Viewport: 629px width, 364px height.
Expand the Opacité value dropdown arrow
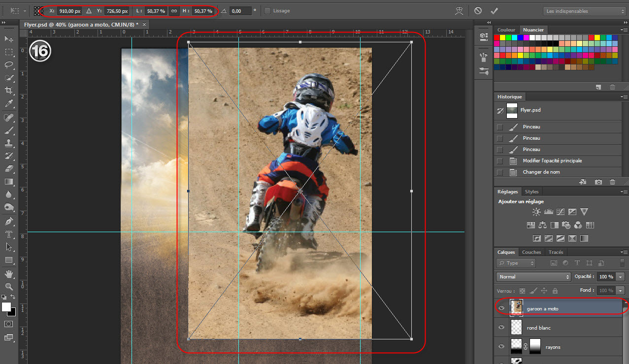620,277
